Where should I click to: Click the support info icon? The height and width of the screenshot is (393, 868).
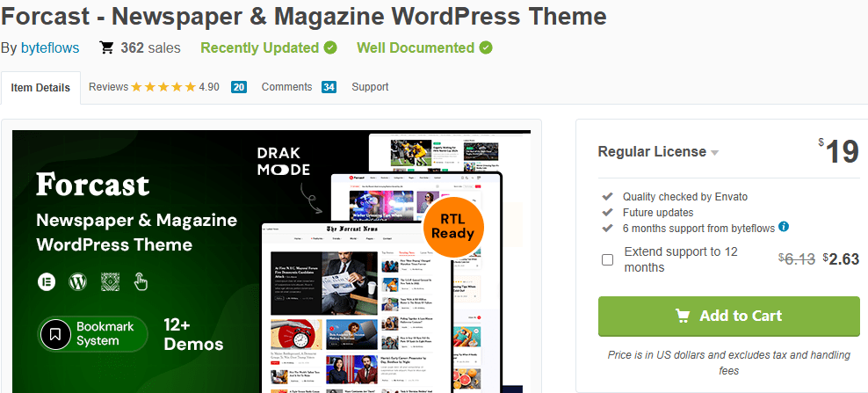click(x=784, y=227)
